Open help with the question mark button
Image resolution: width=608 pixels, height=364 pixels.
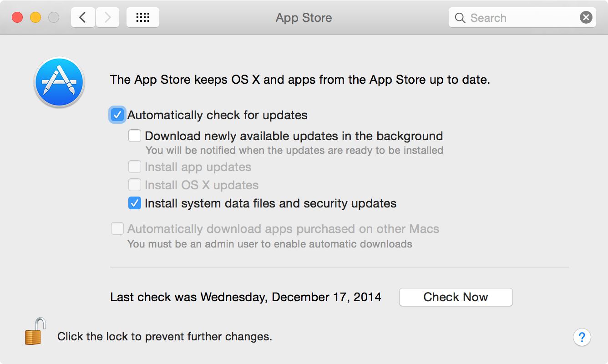(x=582, y=338)
